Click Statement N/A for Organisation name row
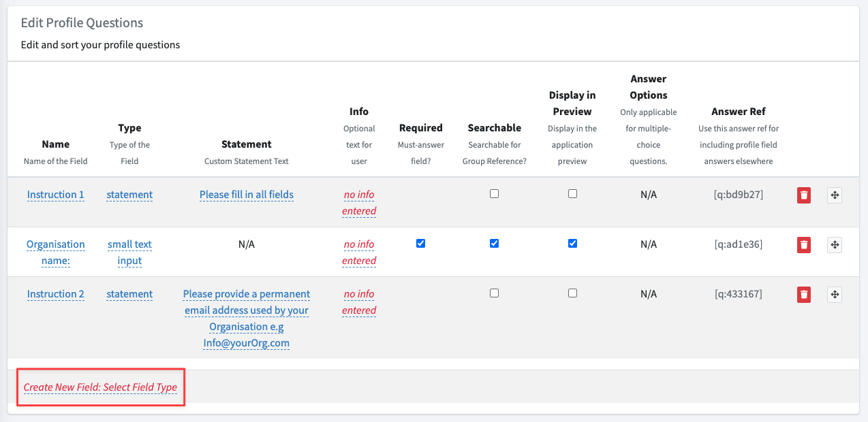 point(247,244)
